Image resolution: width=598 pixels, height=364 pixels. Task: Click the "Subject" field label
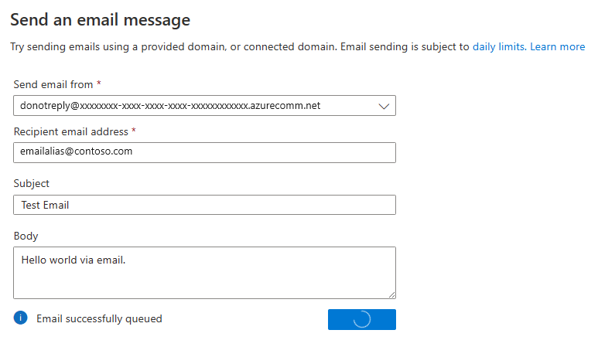pyautogui.click(x=31, y=183)
